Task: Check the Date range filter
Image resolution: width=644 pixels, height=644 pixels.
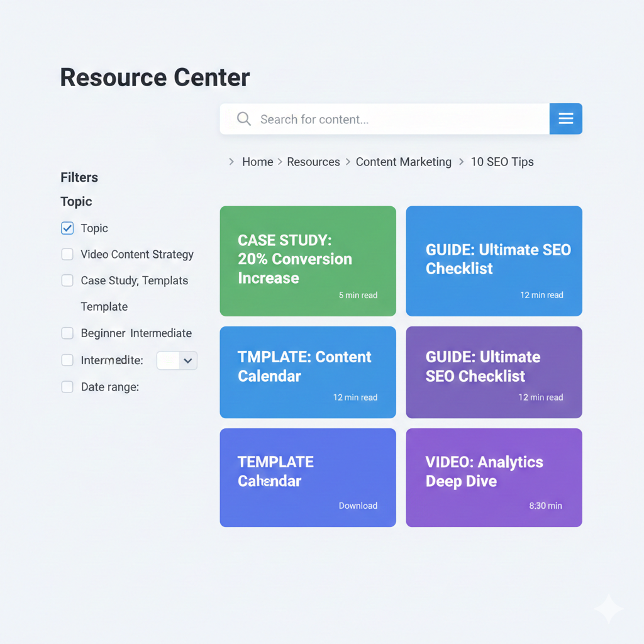Action: 67,387
